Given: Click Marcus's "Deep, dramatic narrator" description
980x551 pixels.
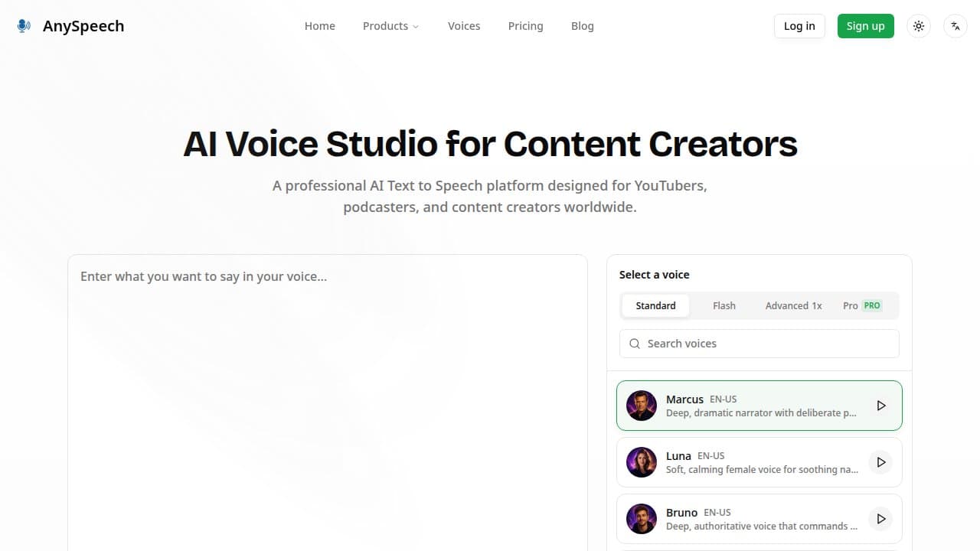Looking at the screenshot, I should tap(762, 413).
